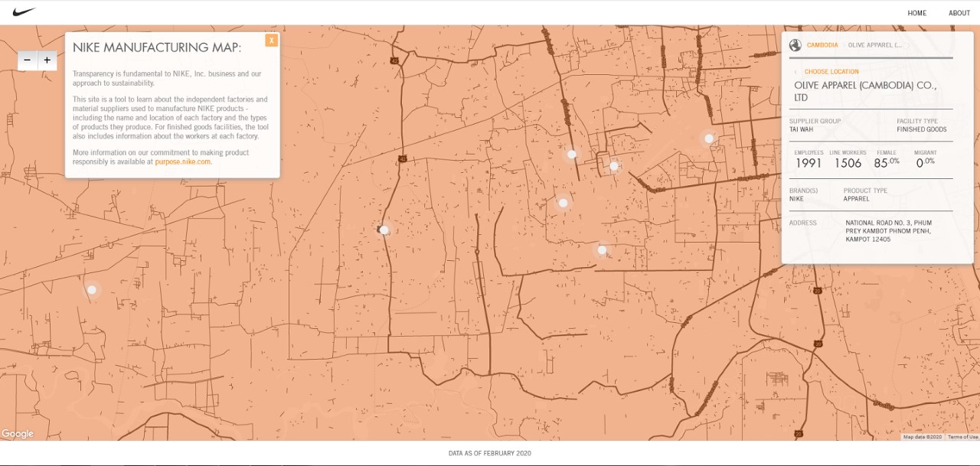The image size is (980, 466).
Task: Click the FACILITY TYPE label
Action: pyautogui.click(x=917, y=121)
